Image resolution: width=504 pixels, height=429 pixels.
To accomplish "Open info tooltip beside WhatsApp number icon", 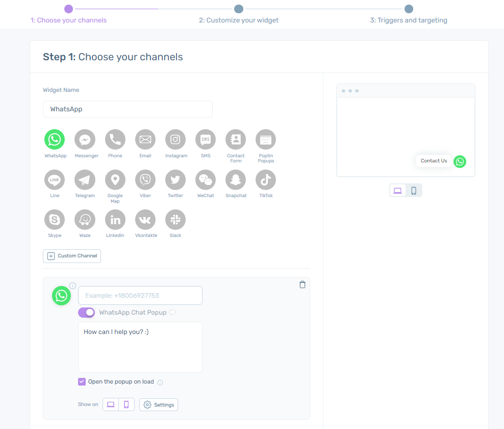I will [72, 285].
